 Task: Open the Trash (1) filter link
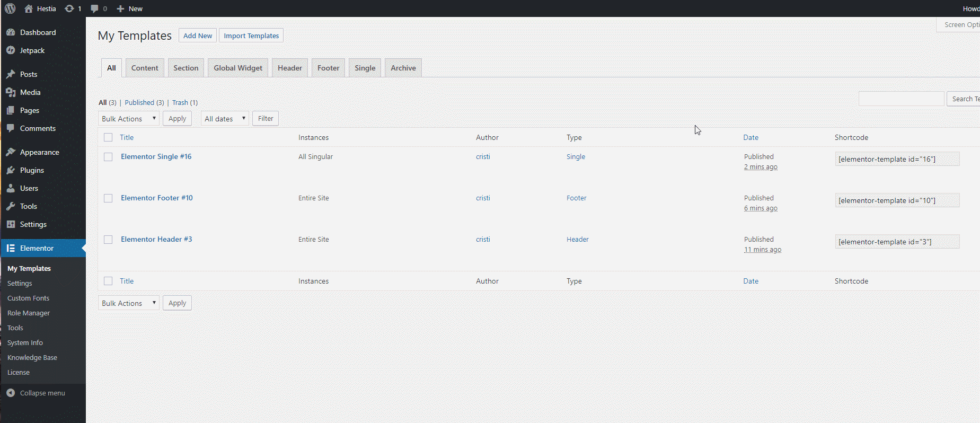pos(185,102)
